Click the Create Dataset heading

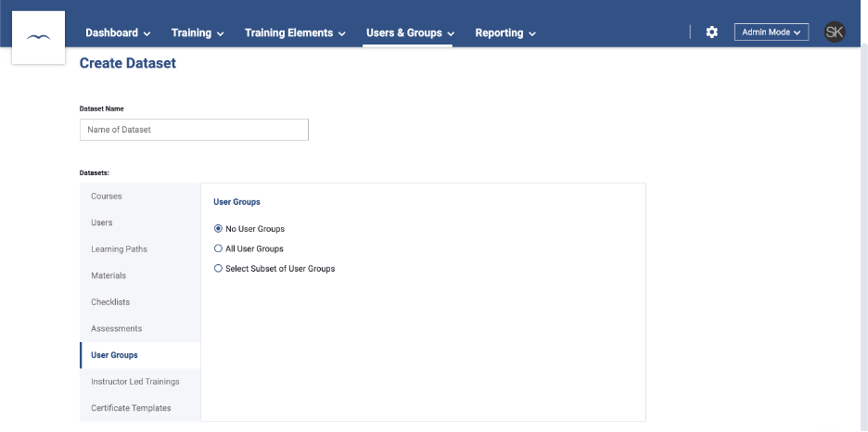pos(128,63)
